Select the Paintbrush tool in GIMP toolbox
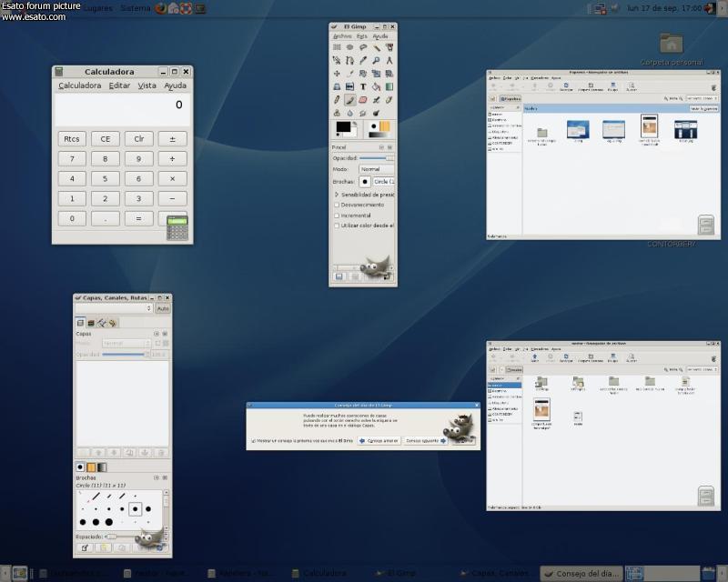The height and width of the screenshot is (582, 728). click(350, 100)
